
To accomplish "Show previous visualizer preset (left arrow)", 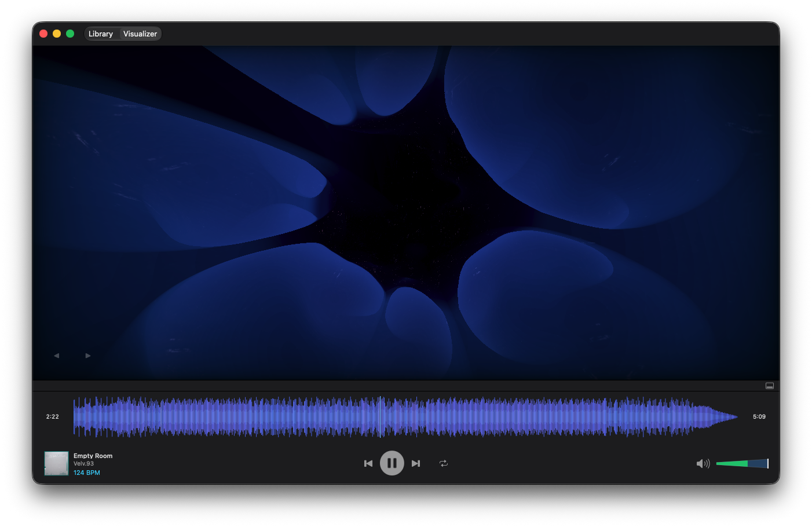I will point(57,356).
